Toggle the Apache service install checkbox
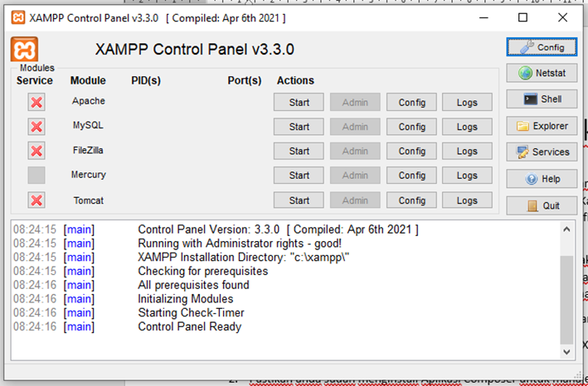Viewport: 588px width, 386px height. click(36, 102)
